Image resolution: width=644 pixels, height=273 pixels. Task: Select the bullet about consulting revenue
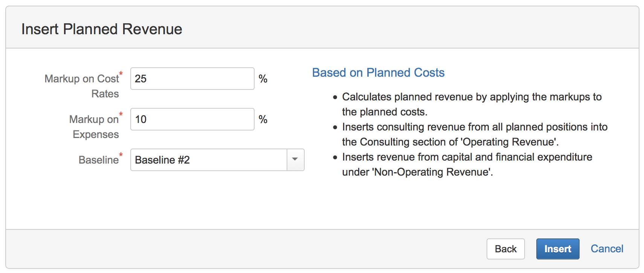coord(474,134)
